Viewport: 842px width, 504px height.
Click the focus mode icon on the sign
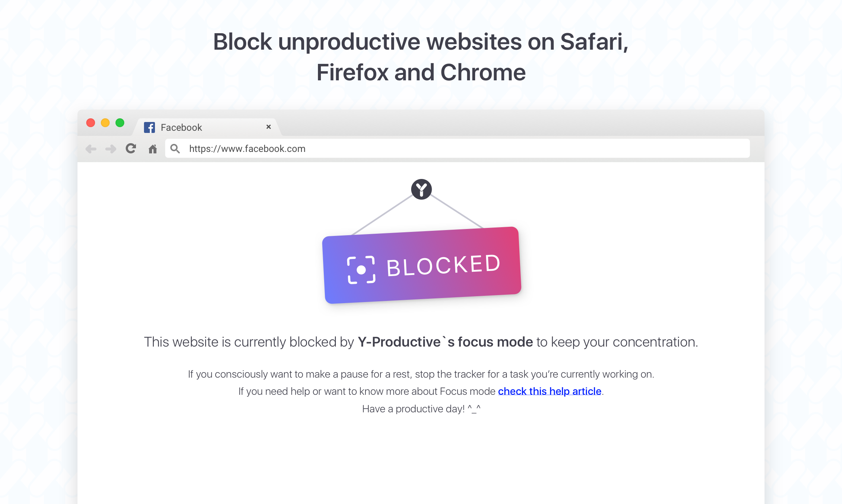[x=361, y=270]
